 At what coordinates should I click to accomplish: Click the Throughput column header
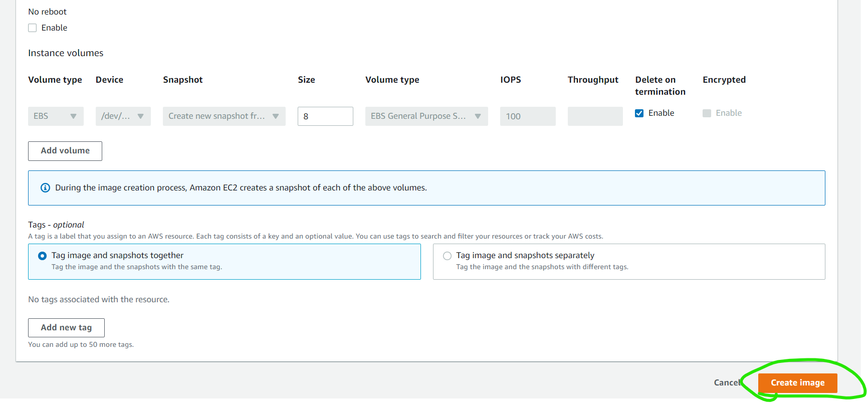tap(593, 80)
